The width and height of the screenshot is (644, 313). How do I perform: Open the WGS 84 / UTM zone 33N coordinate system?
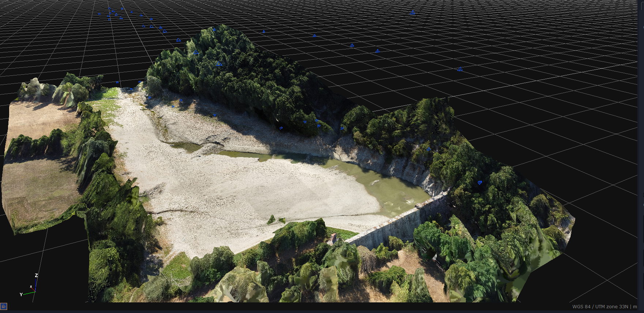pyautogui.click(x=599, y=307)
